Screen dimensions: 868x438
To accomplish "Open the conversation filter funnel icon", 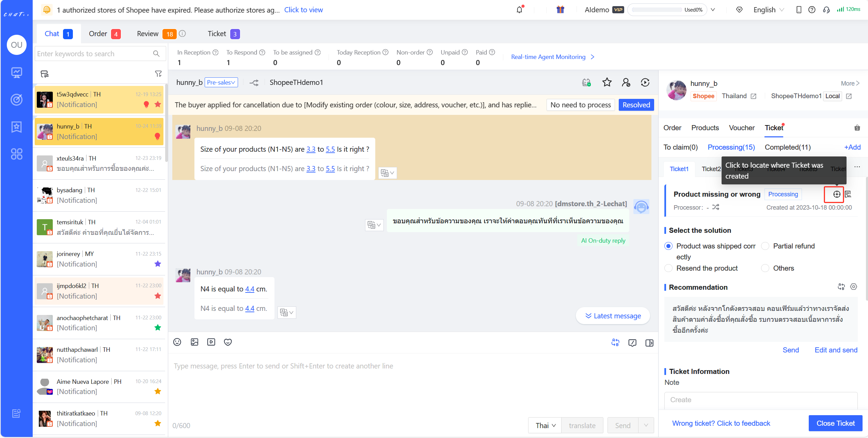I will [158, 74].
